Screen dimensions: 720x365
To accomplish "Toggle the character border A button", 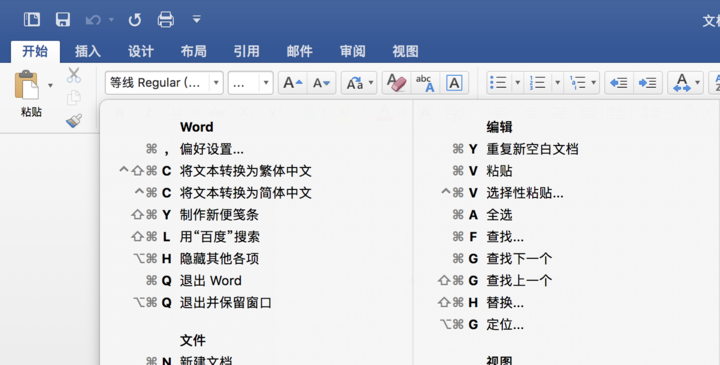I will pos(454,83).
